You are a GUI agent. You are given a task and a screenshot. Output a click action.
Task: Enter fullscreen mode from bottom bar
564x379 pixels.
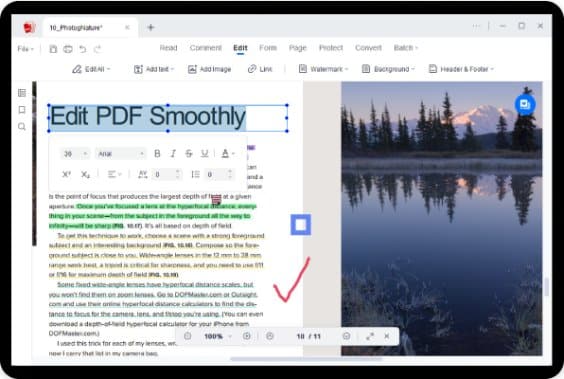click(370, 336)
